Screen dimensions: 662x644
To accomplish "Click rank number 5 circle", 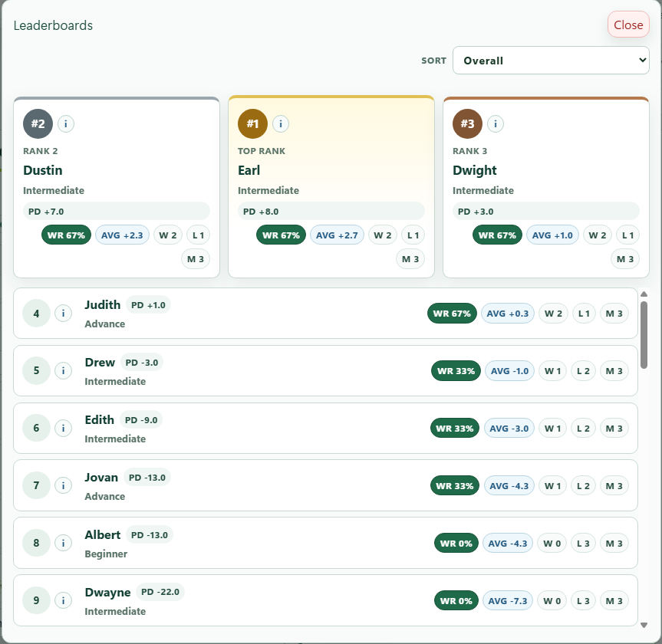I will tap(36, 370).
